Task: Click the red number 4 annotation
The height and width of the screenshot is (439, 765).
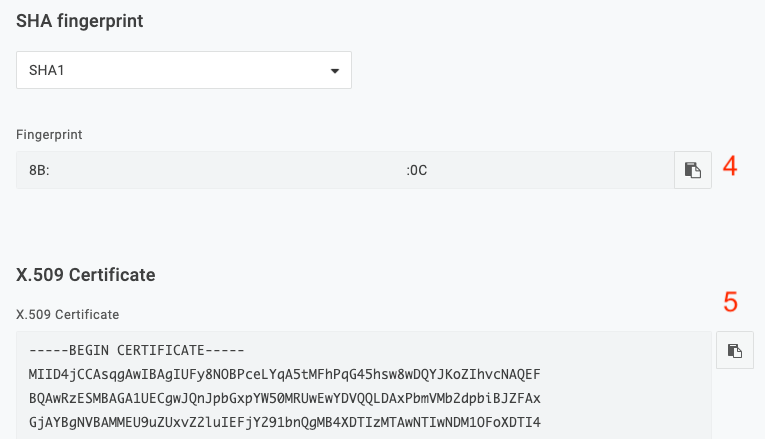Action: click(730, 166)
